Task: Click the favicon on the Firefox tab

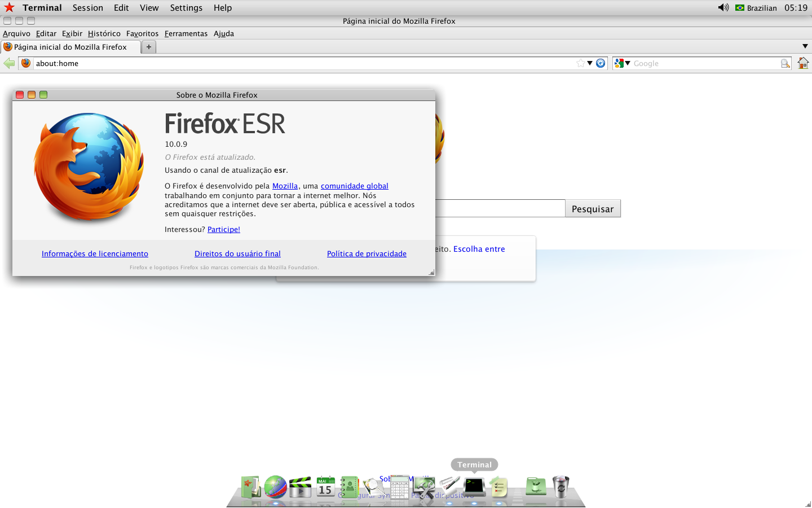Action: [x=8, y=47]
